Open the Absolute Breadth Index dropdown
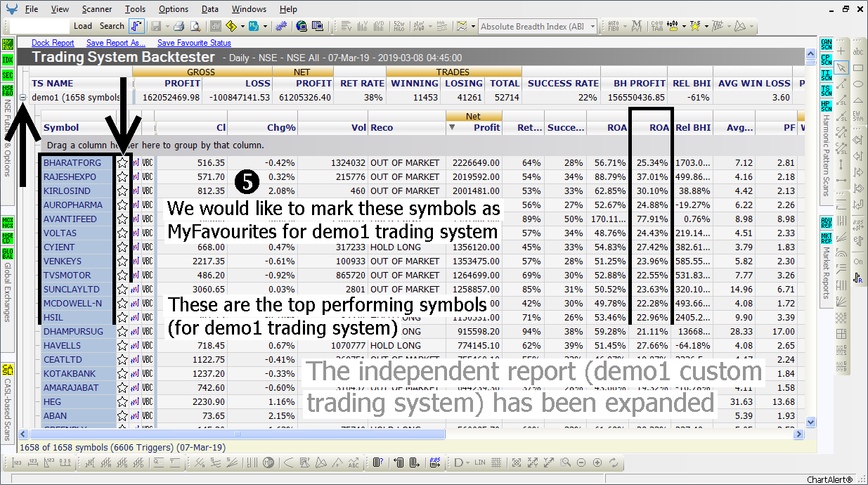Screen dimensions: 868x485 [x=592, y=27]
